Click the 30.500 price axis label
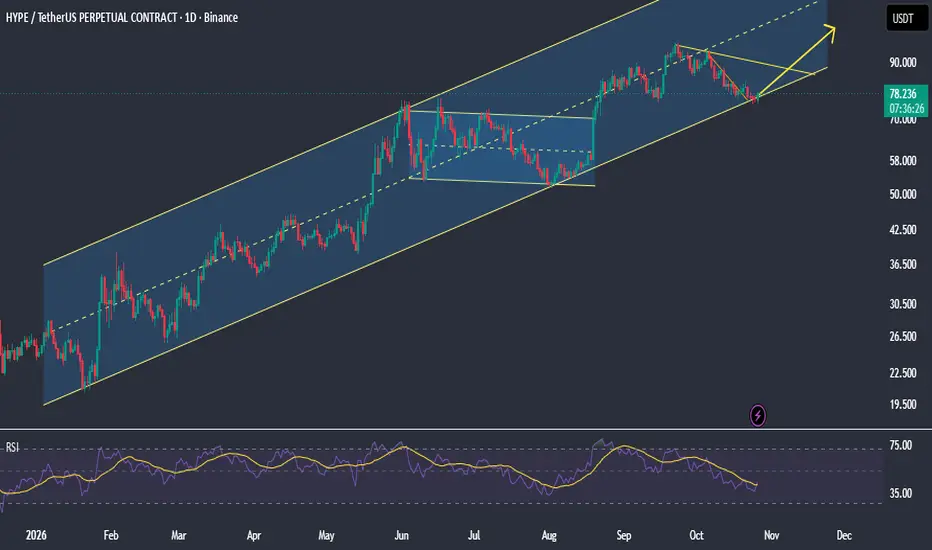Image resolution: width=932 pixels, height=550 pixels. pos(902,304)
